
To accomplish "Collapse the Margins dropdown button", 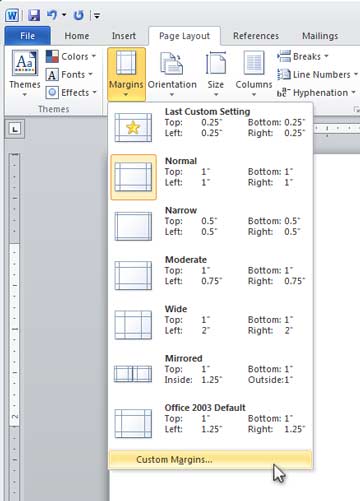I will point(126,74).
